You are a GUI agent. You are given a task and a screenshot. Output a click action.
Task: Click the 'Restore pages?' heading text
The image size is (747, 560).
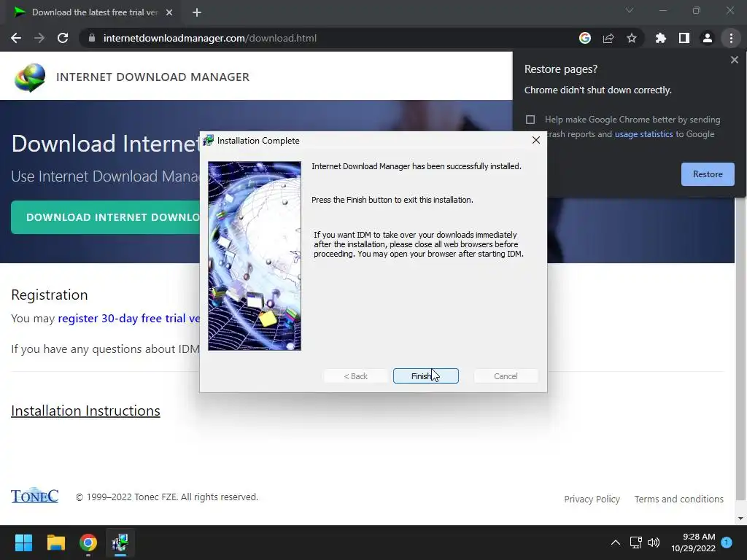(x=561, y=69)
